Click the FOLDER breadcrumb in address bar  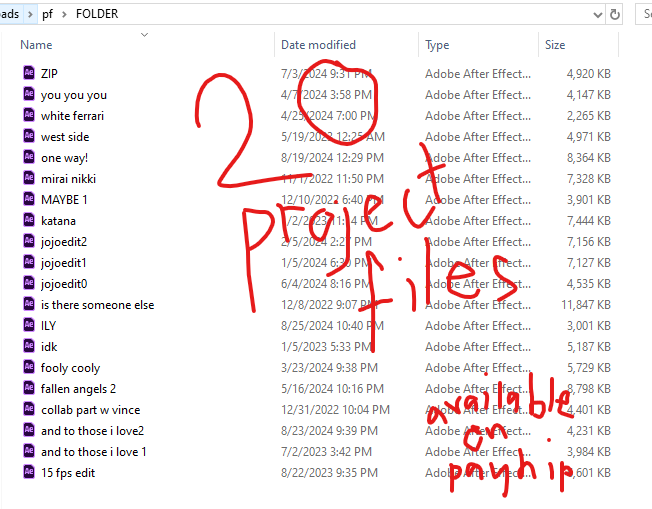click(97, 14)
